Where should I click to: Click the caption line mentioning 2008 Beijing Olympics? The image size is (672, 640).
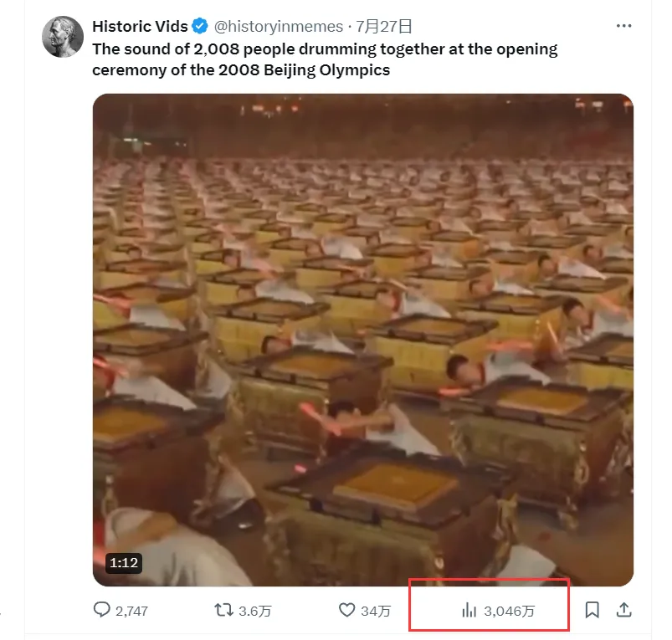click(241, 69)
